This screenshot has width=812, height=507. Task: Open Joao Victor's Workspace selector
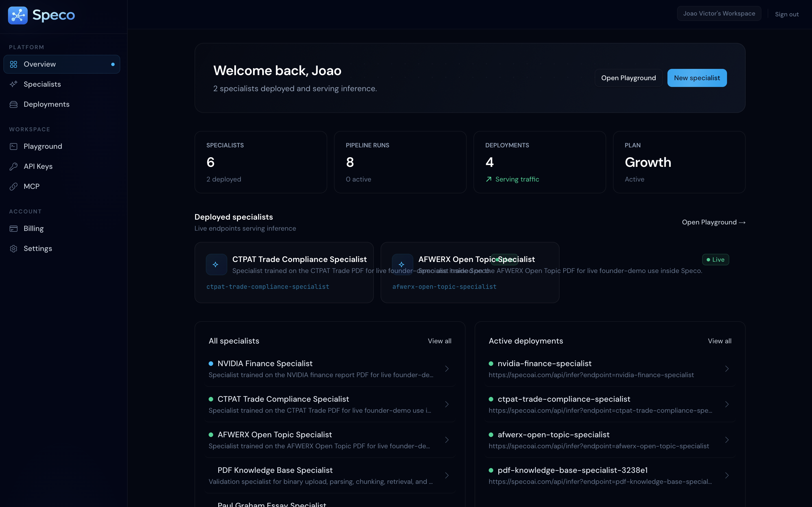coord(719,14)
